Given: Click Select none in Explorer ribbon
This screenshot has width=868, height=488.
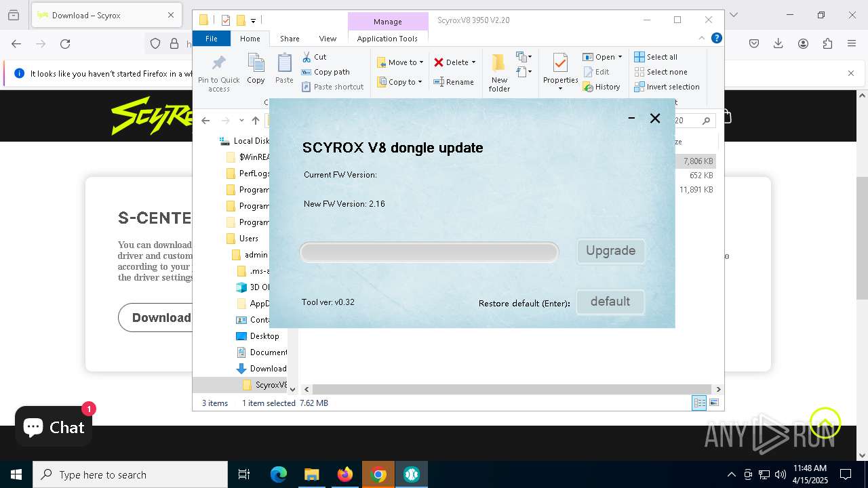Looking at the screenshot, I should coord(660,72).
